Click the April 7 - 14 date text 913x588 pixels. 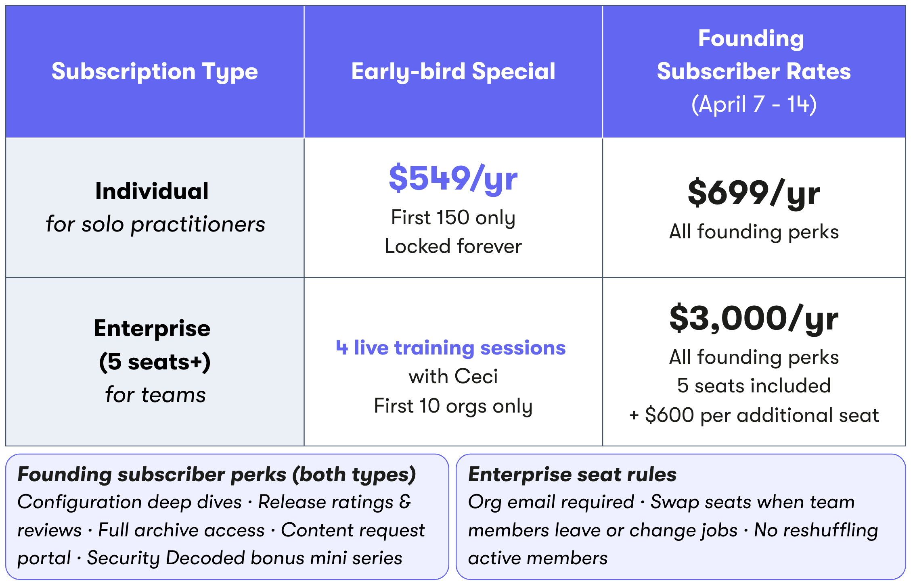tap(754, 104)
